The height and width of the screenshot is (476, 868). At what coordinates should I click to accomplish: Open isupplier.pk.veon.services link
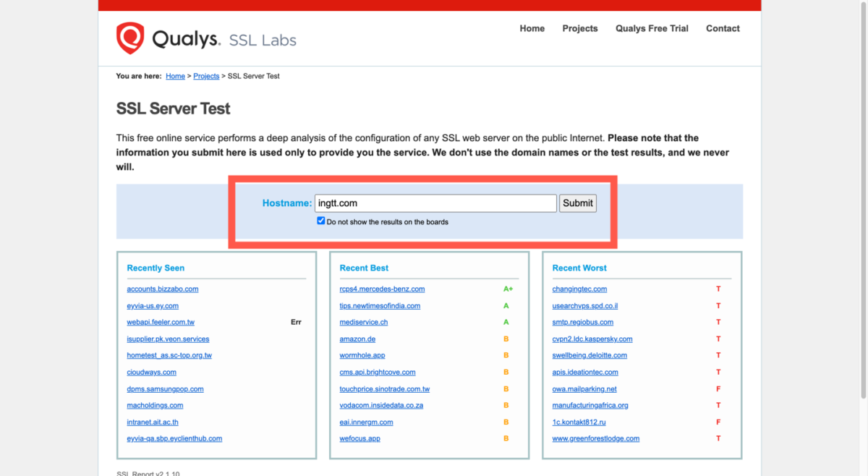pyautogui.click(x=168, y=339)
